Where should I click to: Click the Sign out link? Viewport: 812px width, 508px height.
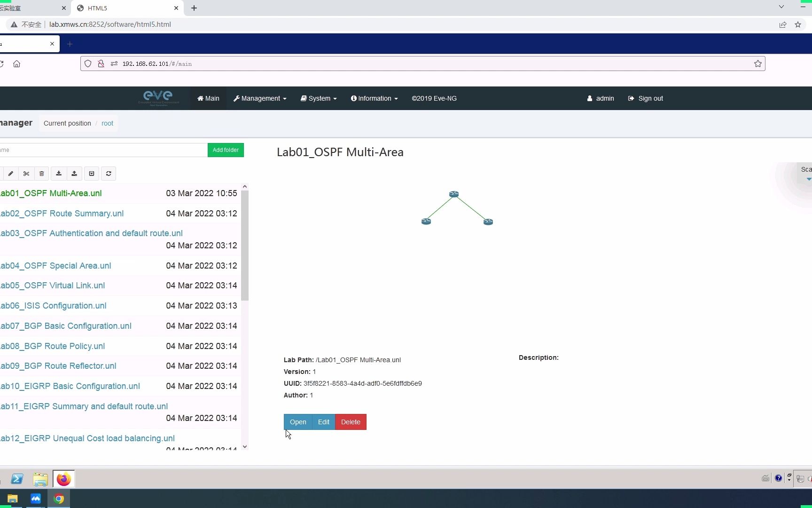point(645,98)
